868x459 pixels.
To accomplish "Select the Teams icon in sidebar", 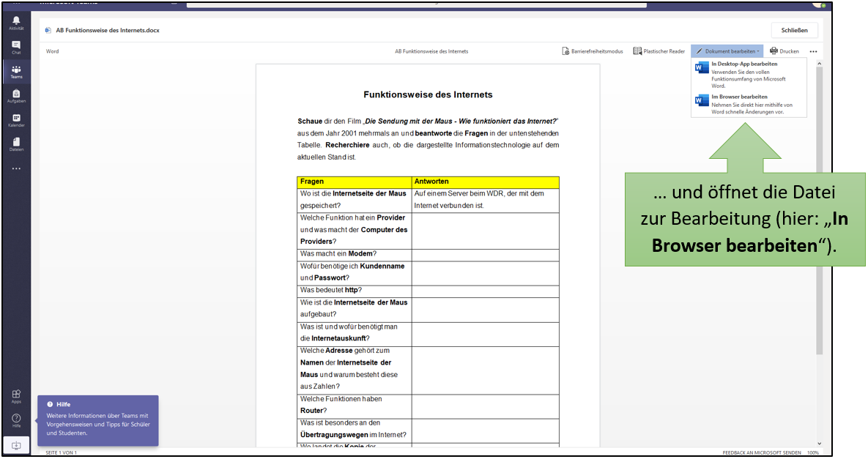I will (x=16, y=71).
